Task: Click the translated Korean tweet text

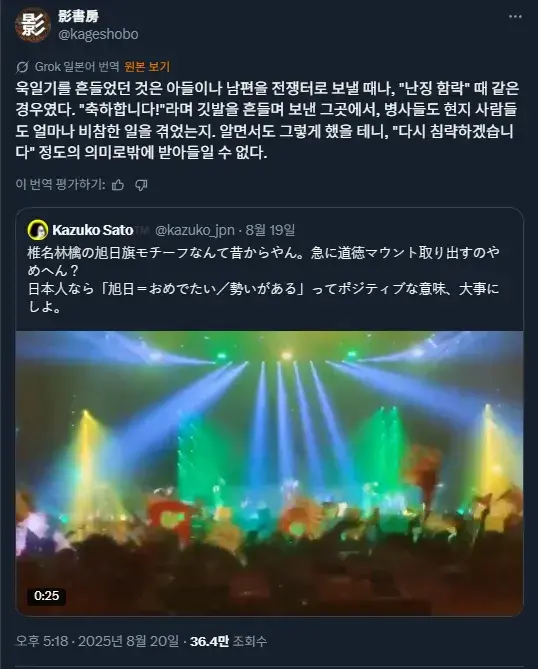Action: click(x=267, y=120)
